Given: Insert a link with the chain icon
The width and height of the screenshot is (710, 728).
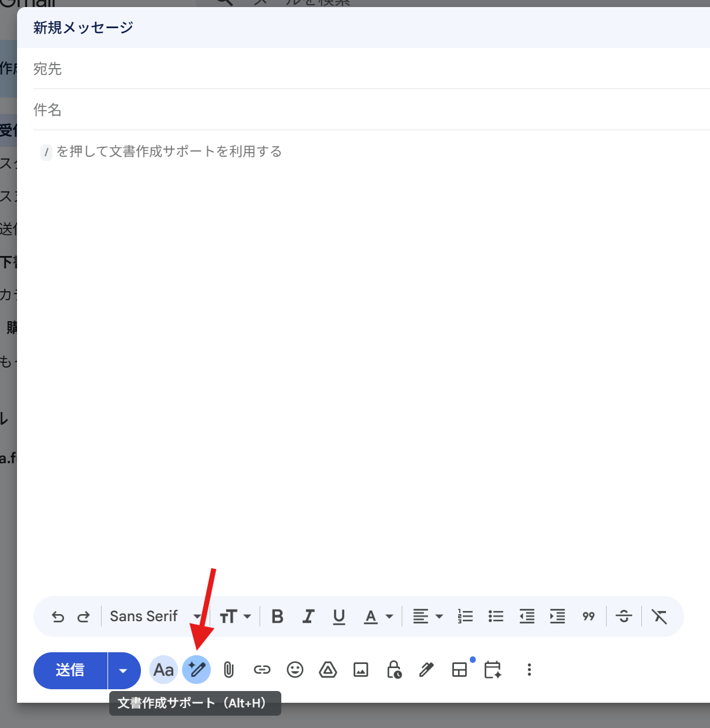Looking at the screenshot, I should click(262, 670).
